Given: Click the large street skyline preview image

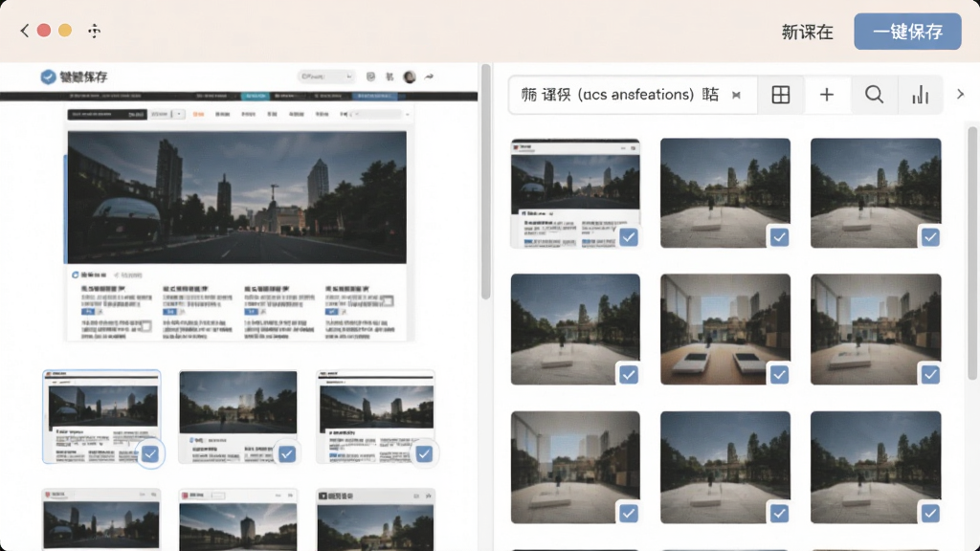Looking at the screenshot, I should pos(237,197).
